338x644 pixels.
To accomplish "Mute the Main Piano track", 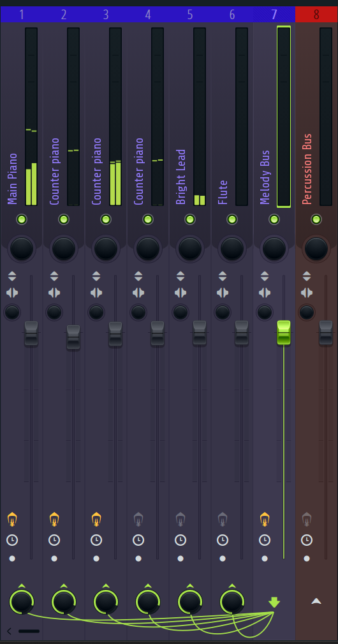I will coord(21,219).
